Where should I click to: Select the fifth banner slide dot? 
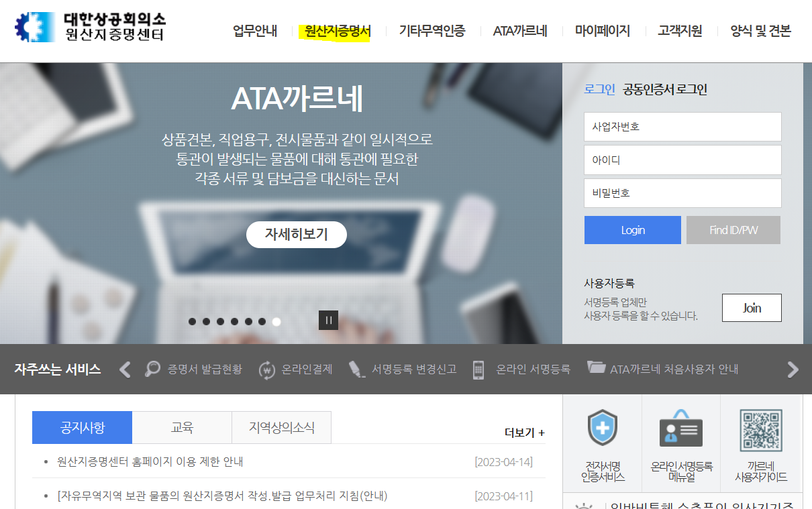(x=248, y=321)
